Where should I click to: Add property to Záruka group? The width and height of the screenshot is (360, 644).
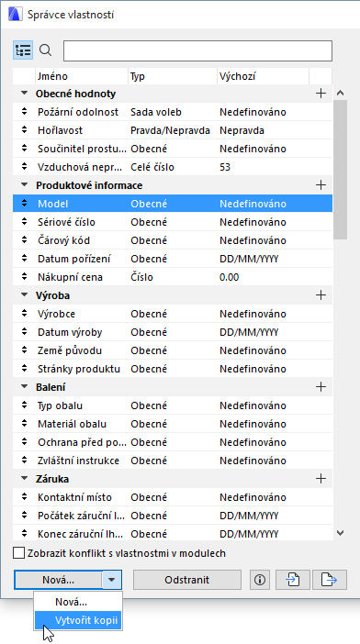321,479
